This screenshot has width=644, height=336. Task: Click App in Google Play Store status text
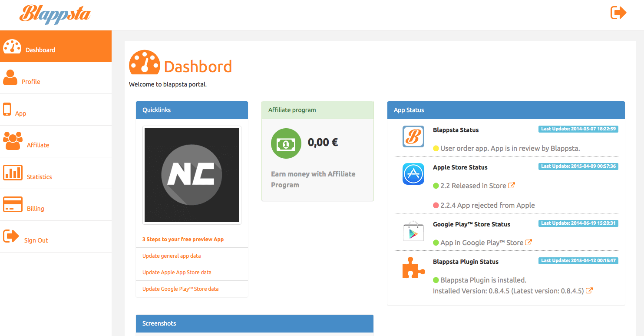pos(482,243)
